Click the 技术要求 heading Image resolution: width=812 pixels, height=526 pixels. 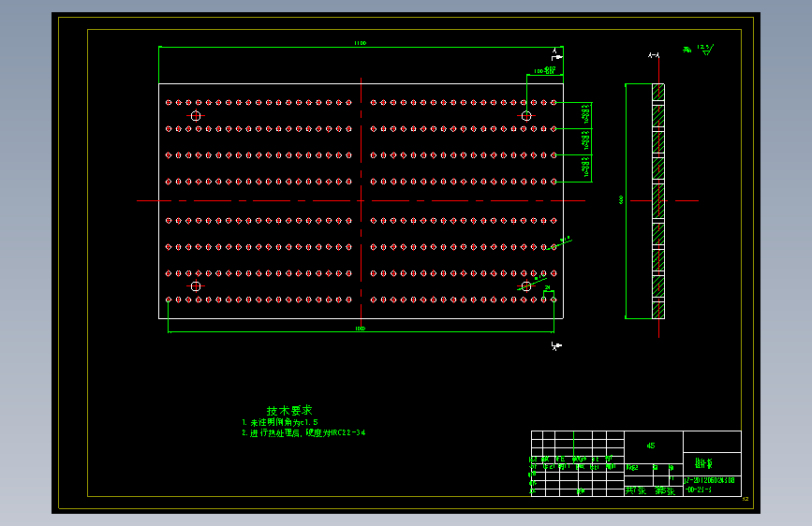(289, 411)
